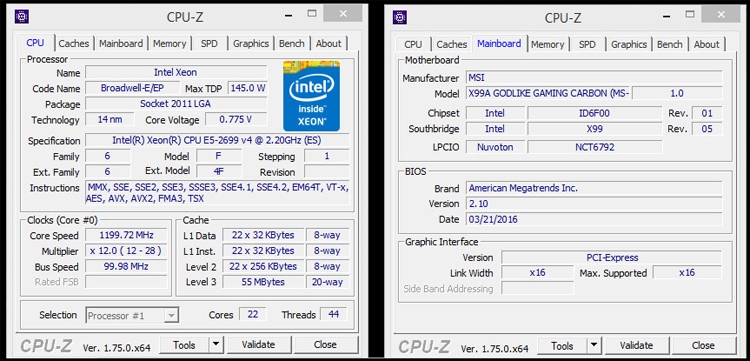Select the CPU tab in right window
The width and height of the screenshot is (750, 361).
point(413,44)
